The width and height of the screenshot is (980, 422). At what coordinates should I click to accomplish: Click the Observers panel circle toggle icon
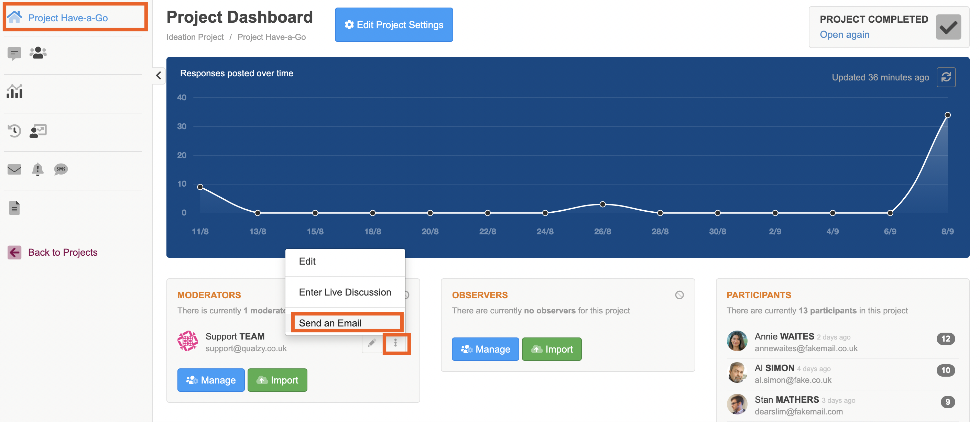tap(679, 295)
